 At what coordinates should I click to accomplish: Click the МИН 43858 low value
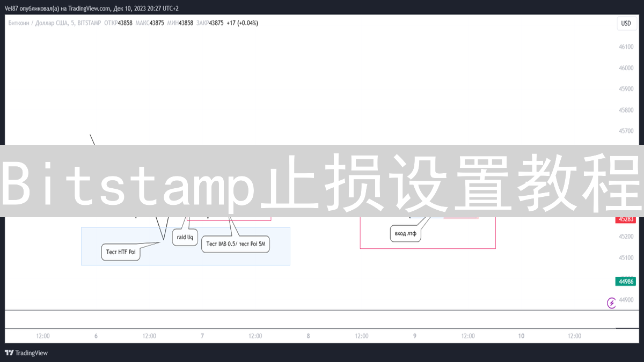180,23
